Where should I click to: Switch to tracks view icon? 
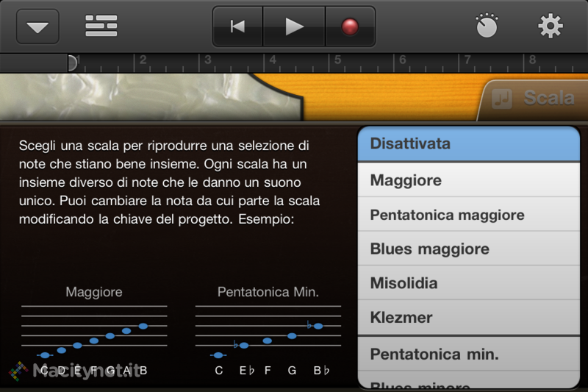[101, 26]
